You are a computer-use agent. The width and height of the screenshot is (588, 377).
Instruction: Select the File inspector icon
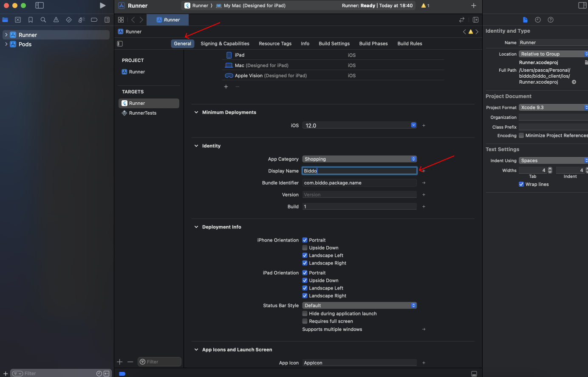click(525, 20)
